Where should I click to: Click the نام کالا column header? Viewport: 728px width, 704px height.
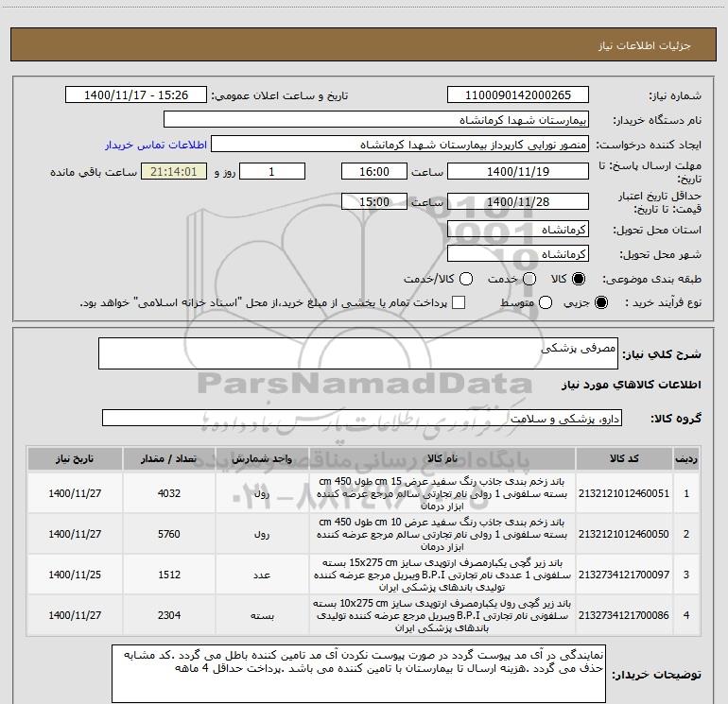[442, 459]
